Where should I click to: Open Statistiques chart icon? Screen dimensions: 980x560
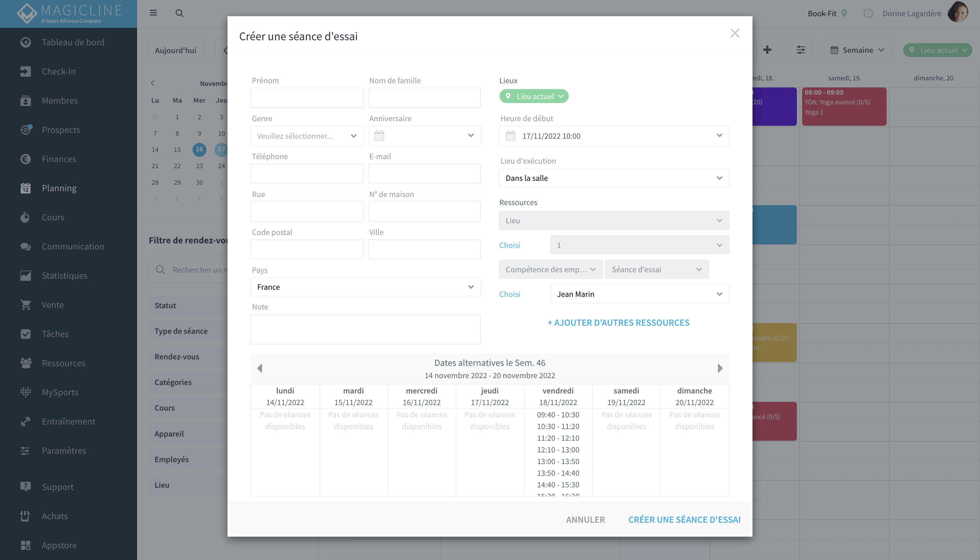pyautogui.click(x=25, y=276)
